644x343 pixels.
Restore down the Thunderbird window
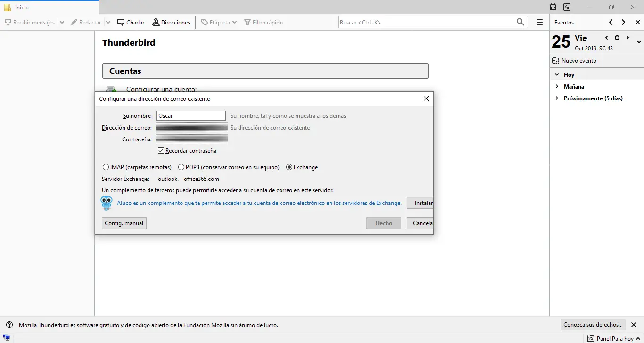tap(611, 7)
